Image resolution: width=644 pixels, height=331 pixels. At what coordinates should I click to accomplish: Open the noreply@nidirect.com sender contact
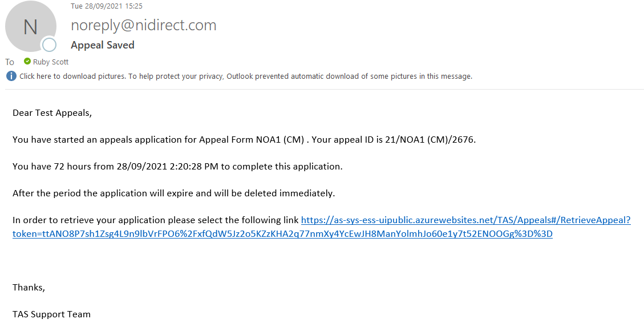(x=143, y=25)
